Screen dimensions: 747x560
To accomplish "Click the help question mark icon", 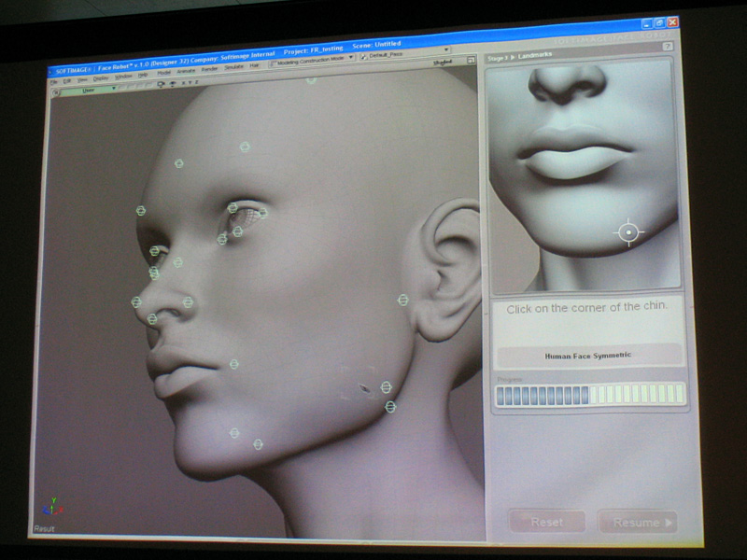I will tap(668, 46).
